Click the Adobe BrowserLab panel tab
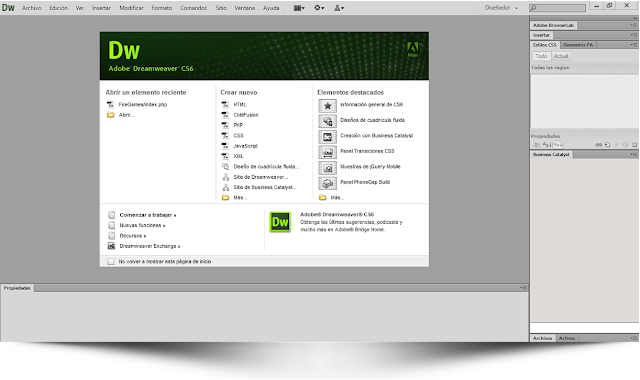 553,25
